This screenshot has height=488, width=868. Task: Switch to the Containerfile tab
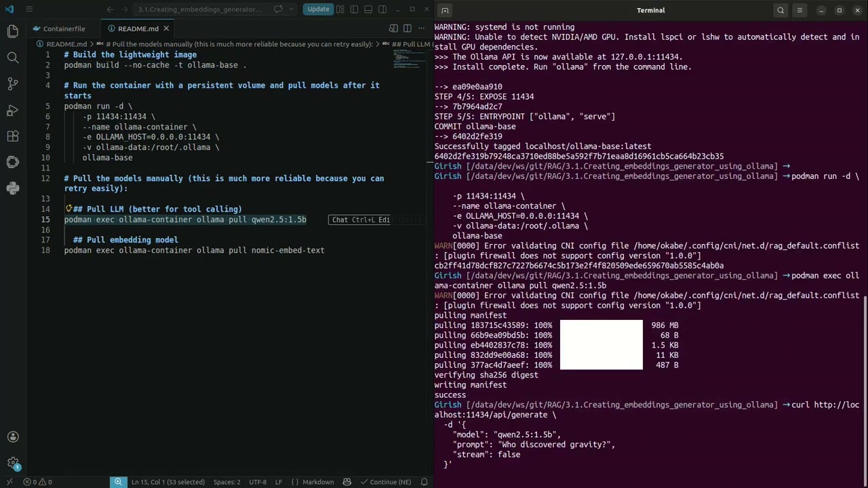pos(64,28)
